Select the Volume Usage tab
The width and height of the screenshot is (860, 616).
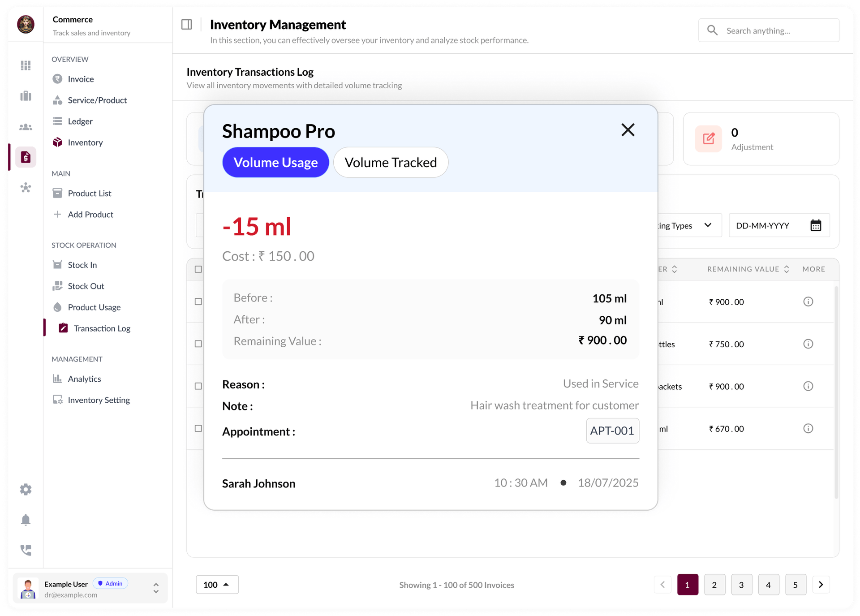coord(275,162)
